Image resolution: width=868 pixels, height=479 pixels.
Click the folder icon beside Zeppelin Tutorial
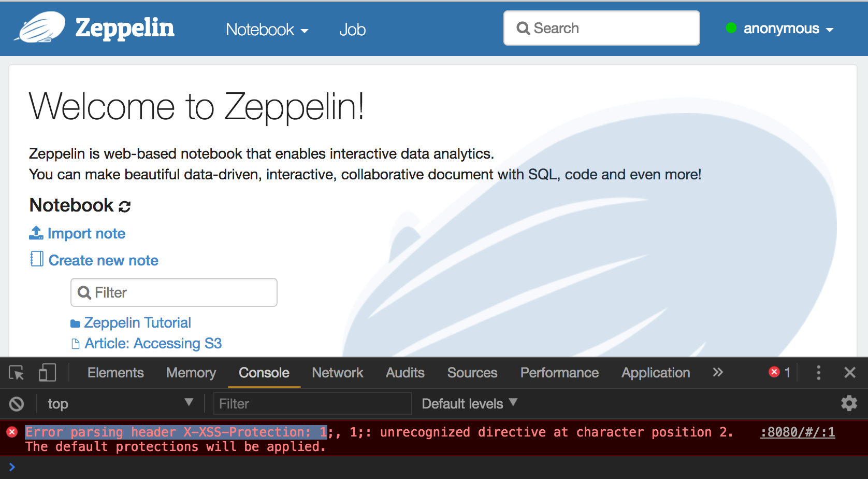tap(76, 323)
